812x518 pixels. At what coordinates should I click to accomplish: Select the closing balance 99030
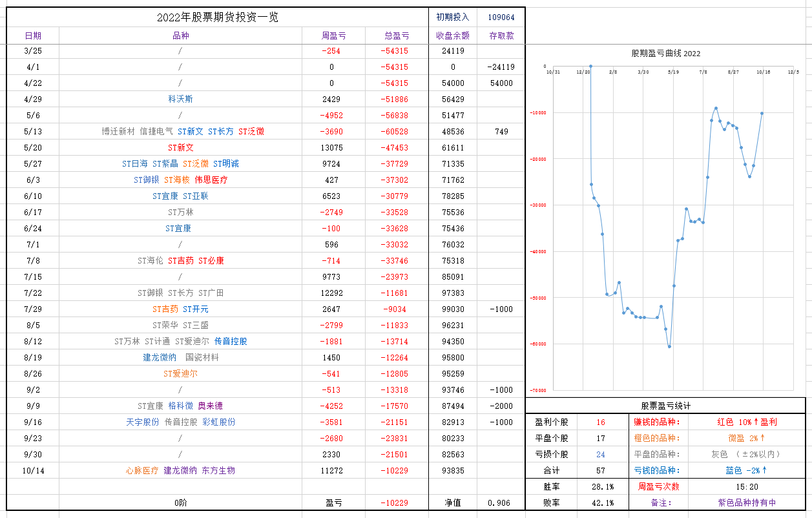(453, 309)
